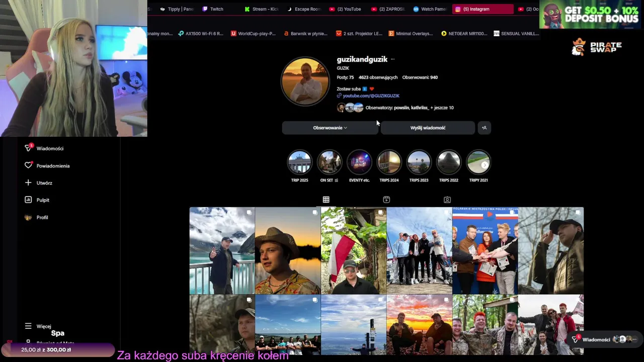Click similar accounts add-person icon button
The image size is (644, 362).
coord(484,128)
